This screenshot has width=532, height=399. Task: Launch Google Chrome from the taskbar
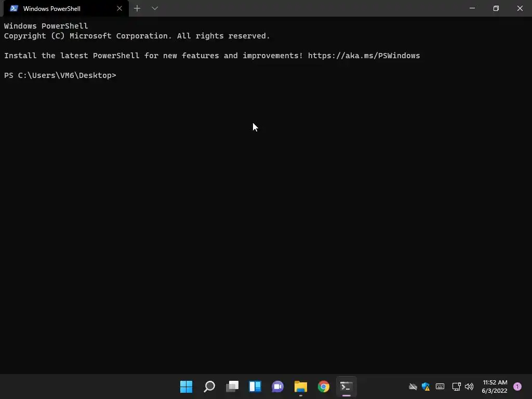[x=323, y=387]
